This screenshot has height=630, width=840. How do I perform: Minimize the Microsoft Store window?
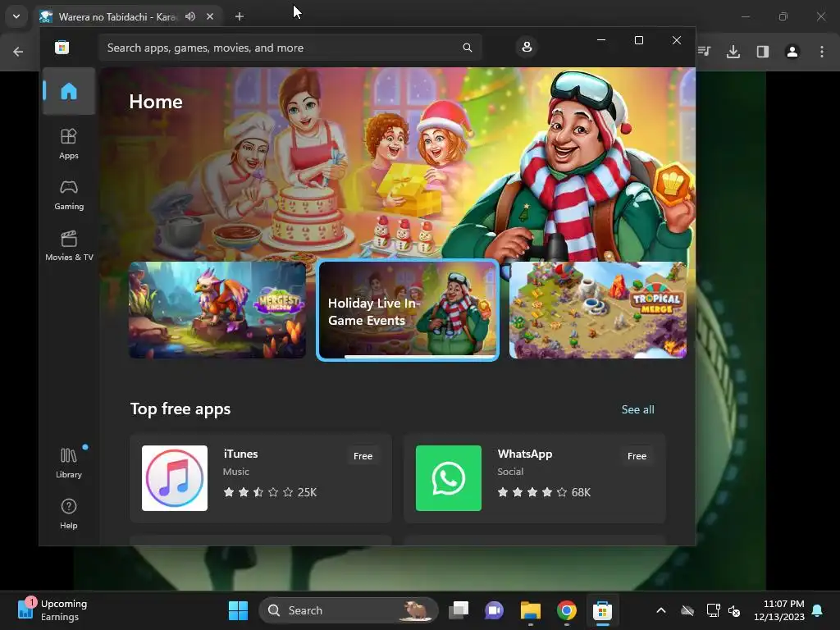[601, 40]
